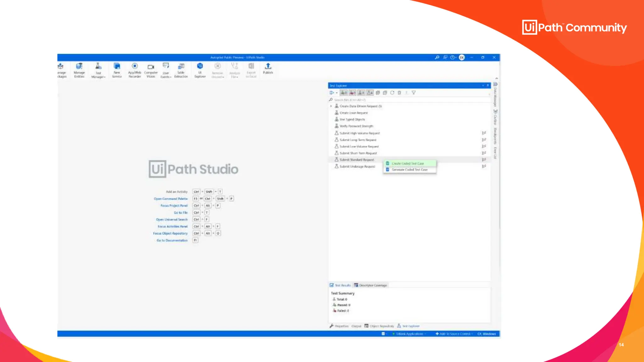Click Add To Source Control in status bar
This screenshot has height=362, width=644.
point(454,334)
